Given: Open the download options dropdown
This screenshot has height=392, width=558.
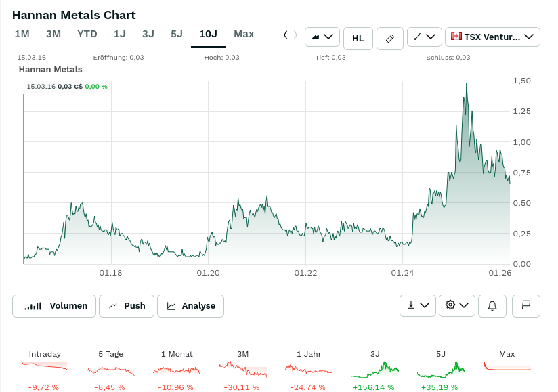Looking at the screenshot, I should click(x=418, y=305).
